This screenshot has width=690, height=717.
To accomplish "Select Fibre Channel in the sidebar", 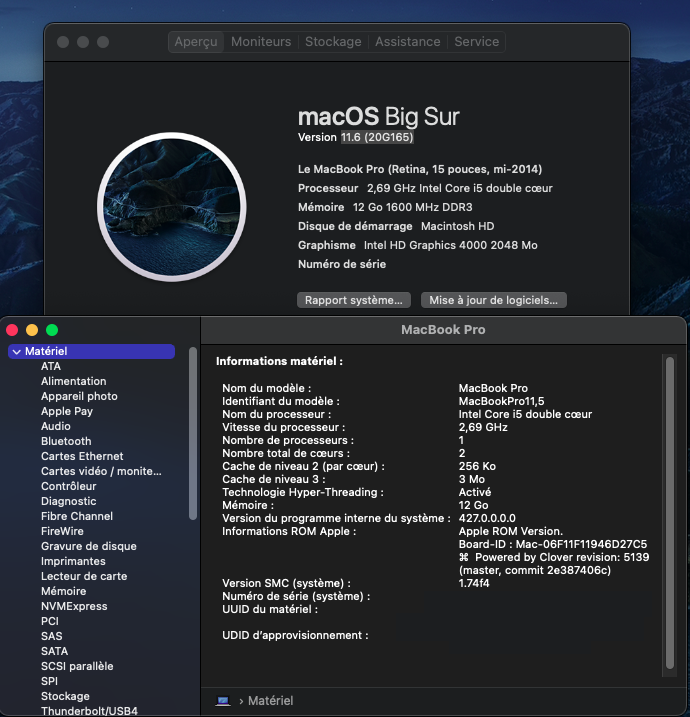I will (x=77, y=516).
